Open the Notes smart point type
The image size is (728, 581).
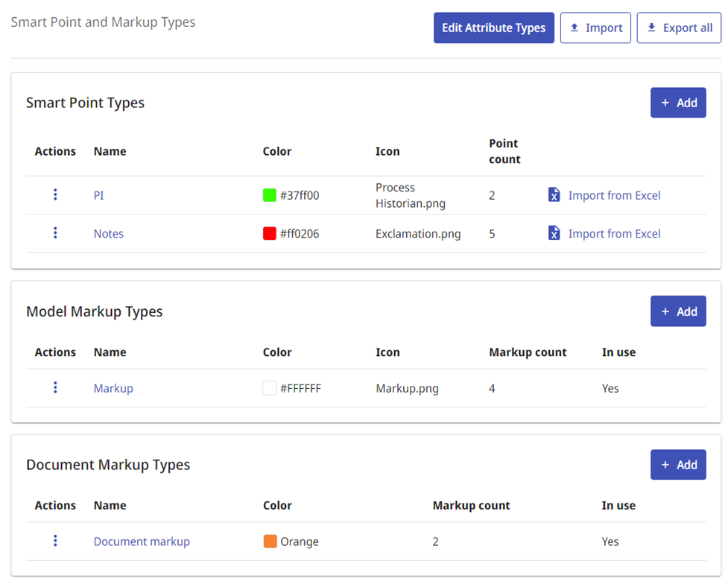(x=108, y=233)
